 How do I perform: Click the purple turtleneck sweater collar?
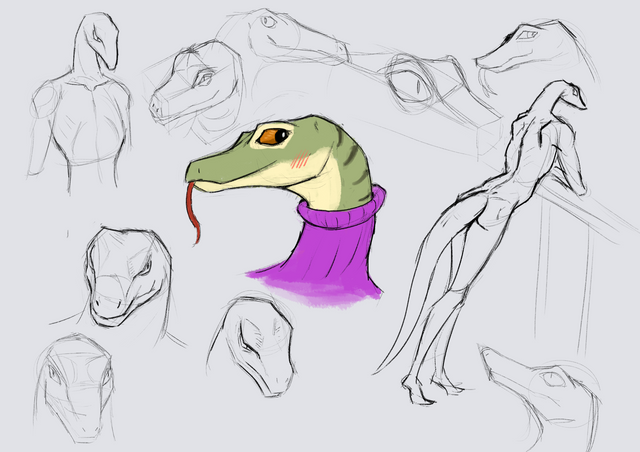pos(341,207)
